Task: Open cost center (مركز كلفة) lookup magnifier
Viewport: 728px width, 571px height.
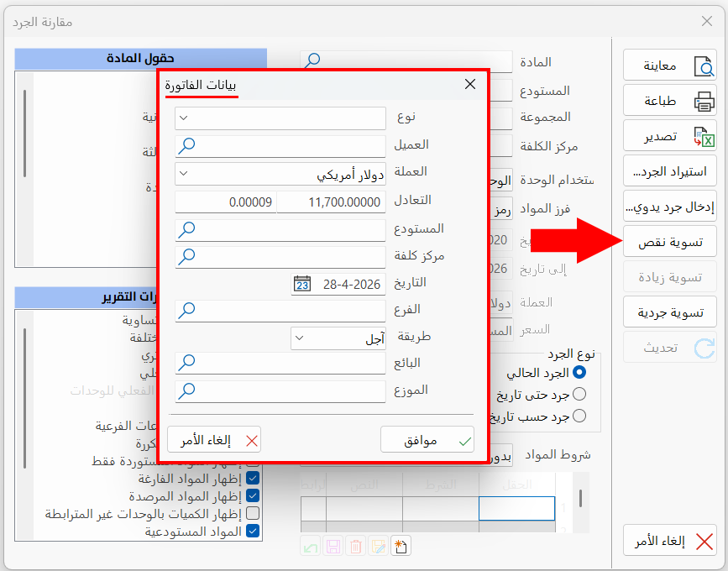Action: [186, 256]
